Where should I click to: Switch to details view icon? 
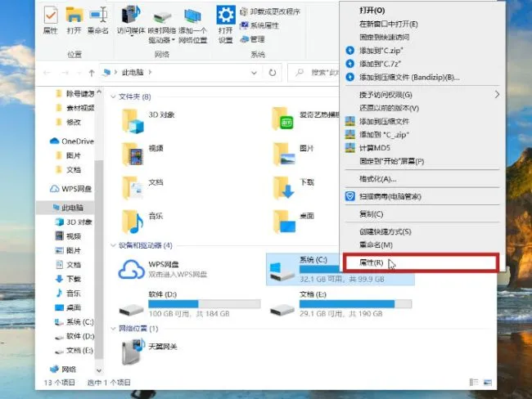(474, 383)
